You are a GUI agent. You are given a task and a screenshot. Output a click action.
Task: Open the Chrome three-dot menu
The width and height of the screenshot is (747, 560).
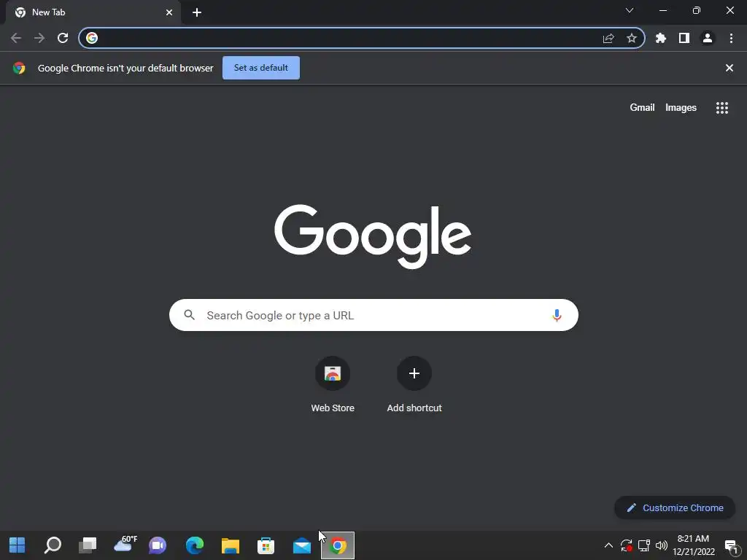click(731, 38)
